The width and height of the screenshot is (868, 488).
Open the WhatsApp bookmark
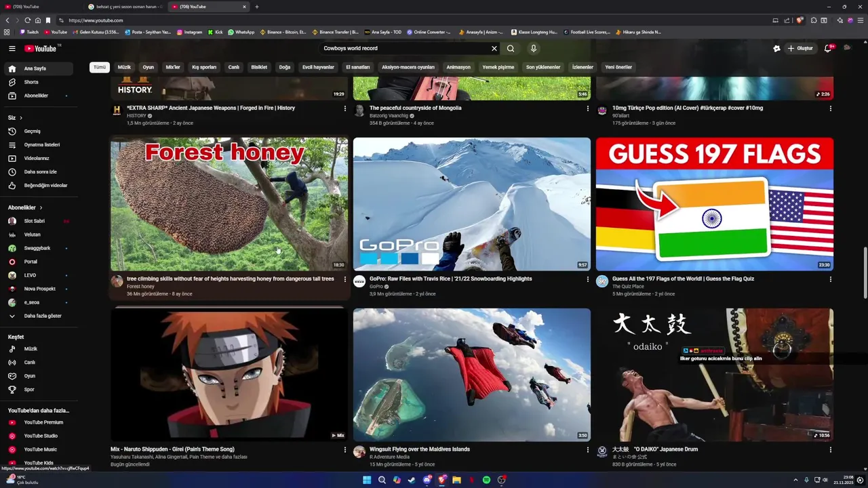[241, 32]
